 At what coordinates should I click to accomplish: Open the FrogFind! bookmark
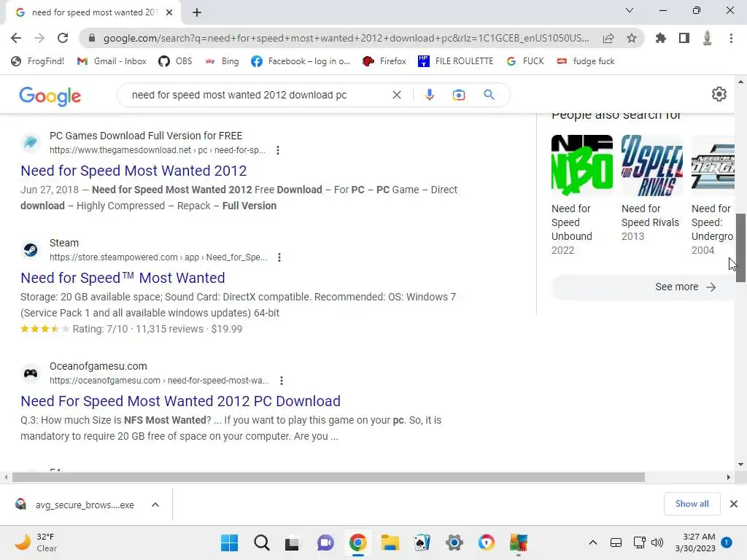click(37, 61)
